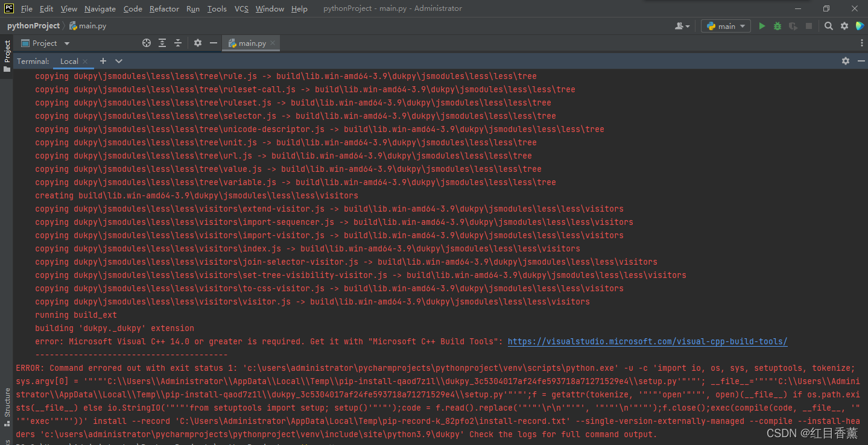Click the 'creating build\lib.win-amd64-3.9' line

[197, 195]
